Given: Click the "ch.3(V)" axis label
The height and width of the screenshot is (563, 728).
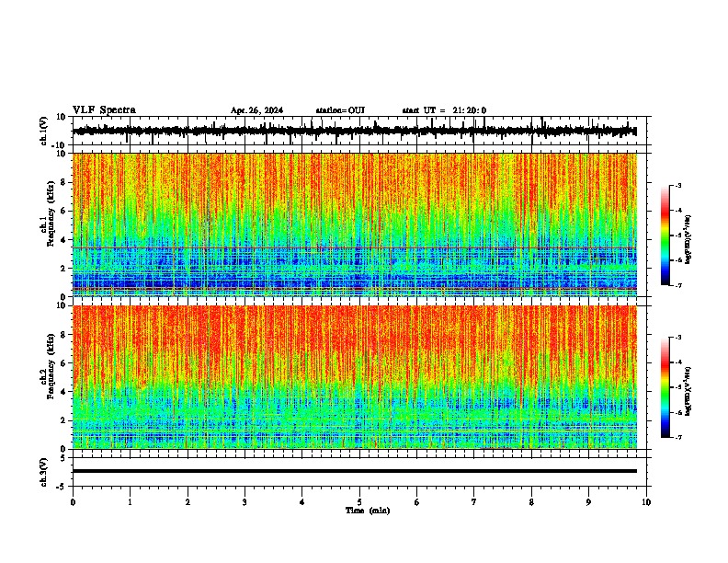Looking at the screenshot, I should pyautogui.click(x=44, y=472).
